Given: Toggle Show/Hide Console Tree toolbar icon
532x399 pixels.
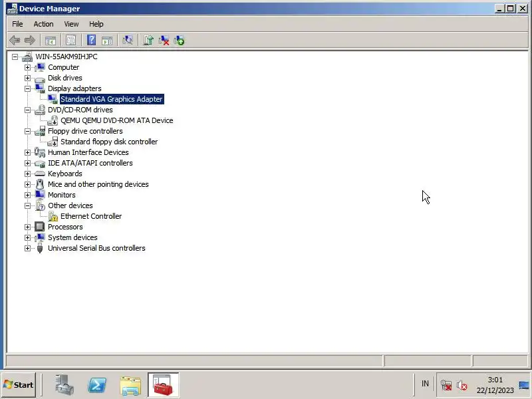Looking at the screenshot, I should click(51, 41).
